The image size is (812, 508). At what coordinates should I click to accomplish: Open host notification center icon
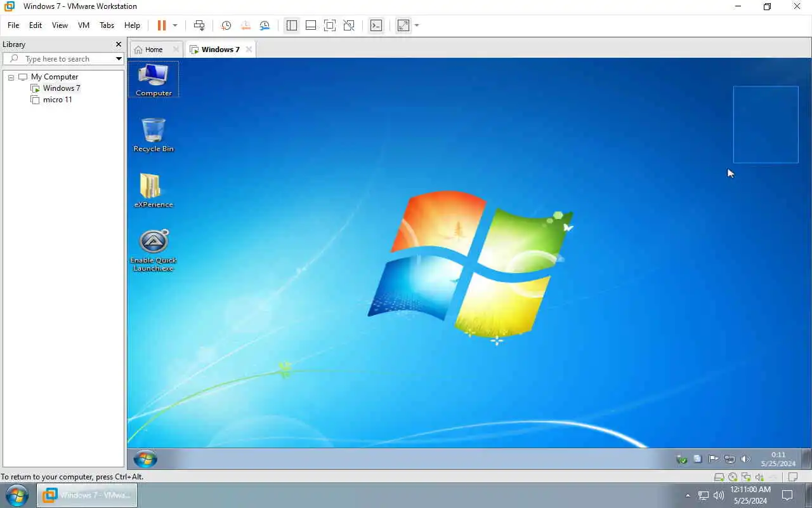click(787, 495)
